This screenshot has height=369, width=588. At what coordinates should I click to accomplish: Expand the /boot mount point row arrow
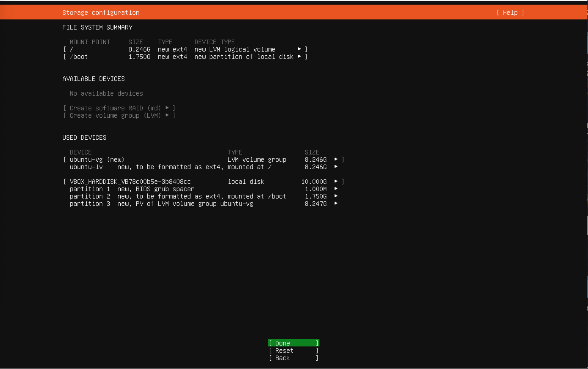pos(299,56)
